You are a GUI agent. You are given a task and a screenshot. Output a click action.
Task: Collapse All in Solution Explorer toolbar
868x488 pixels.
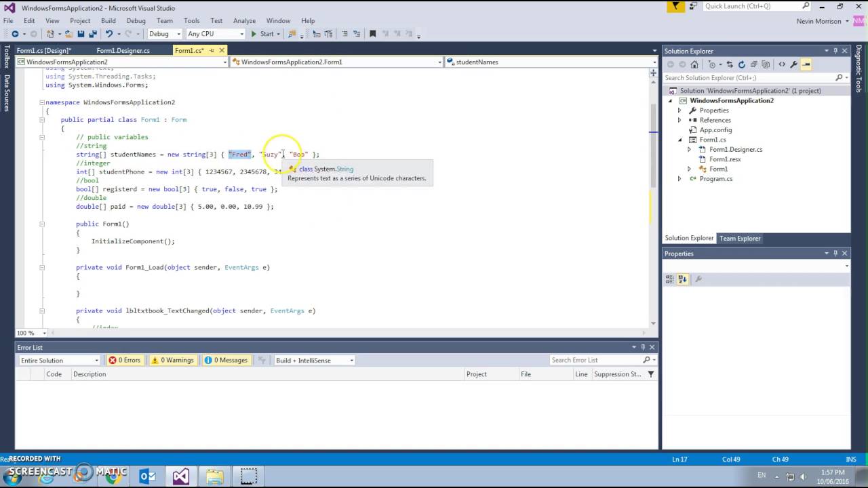coord(754,64)
